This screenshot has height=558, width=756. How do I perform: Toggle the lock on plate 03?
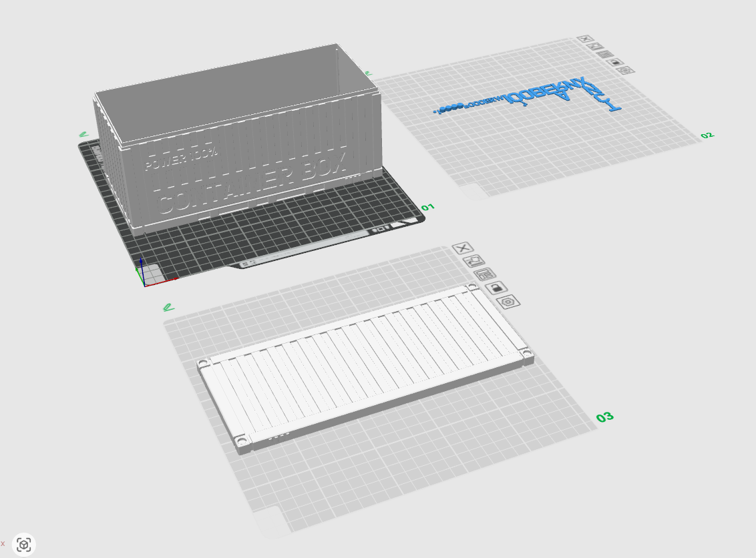tap(497, 288)
